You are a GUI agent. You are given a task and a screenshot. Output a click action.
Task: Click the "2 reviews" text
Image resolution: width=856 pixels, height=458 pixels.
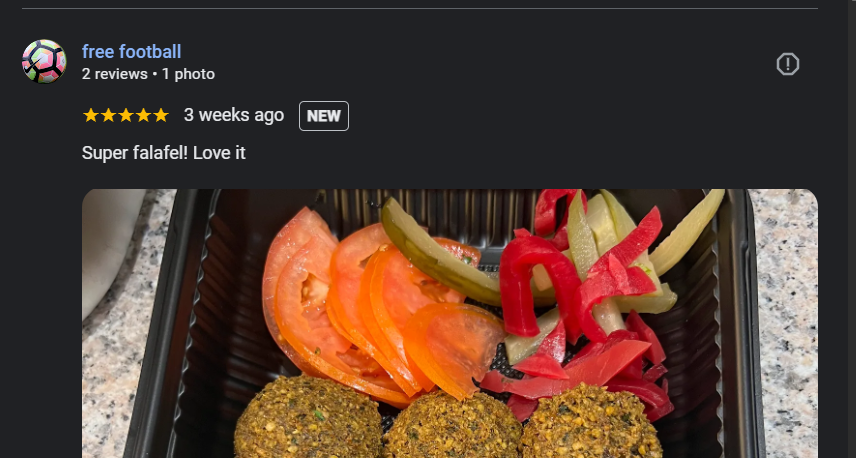(115, 74)
